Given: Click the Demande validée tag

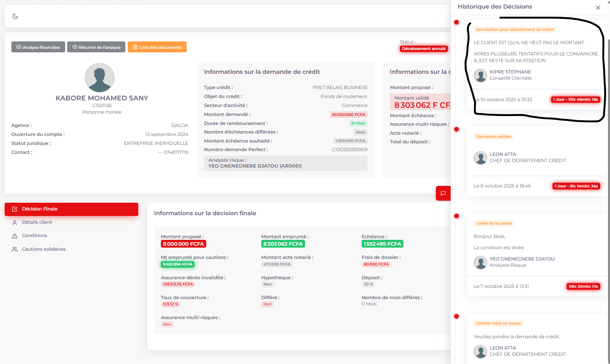Looking at the screenshot, I should point(493,137).
